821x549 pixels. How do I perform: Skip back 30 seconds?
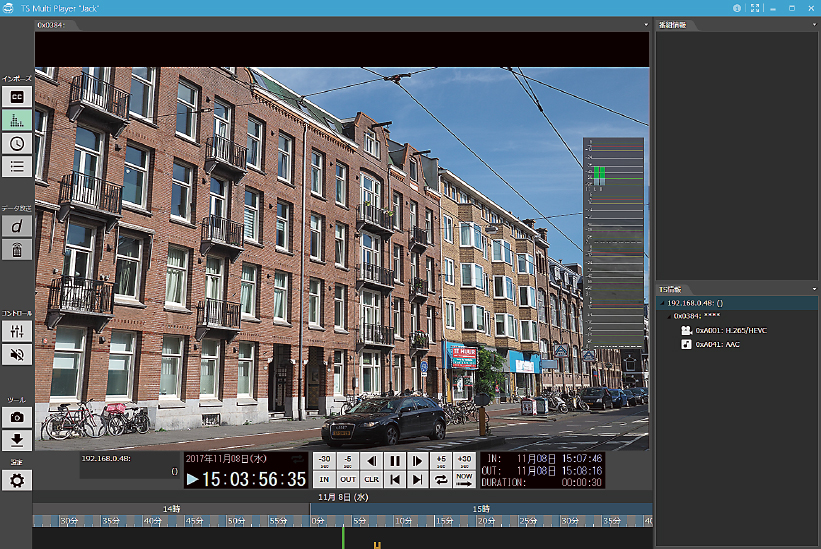pos(324,461)
